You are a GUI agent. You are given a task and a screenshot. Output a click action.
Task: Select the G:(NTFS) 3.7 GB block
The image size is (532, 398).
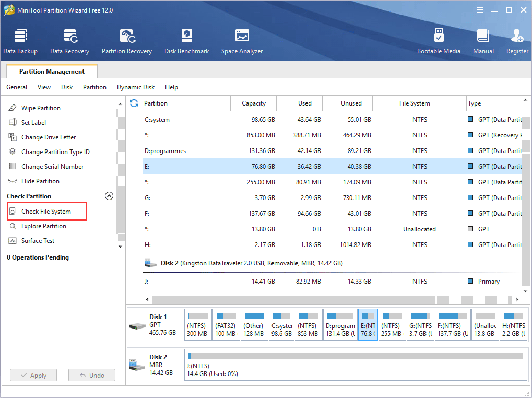coord(420,325)
